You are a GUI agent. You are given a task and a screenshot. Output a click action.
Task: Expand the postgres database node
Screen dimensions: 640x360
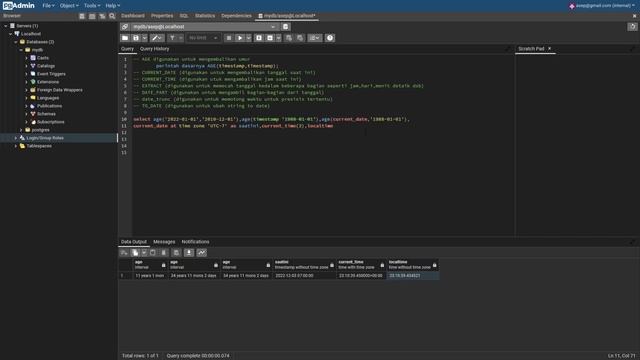tap(22, 130)
